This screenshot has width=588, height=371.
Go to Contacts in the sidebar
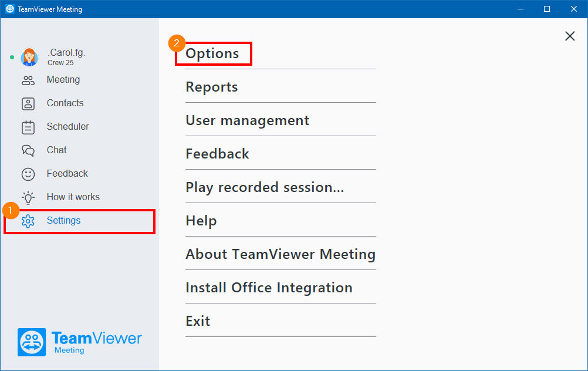65,103
